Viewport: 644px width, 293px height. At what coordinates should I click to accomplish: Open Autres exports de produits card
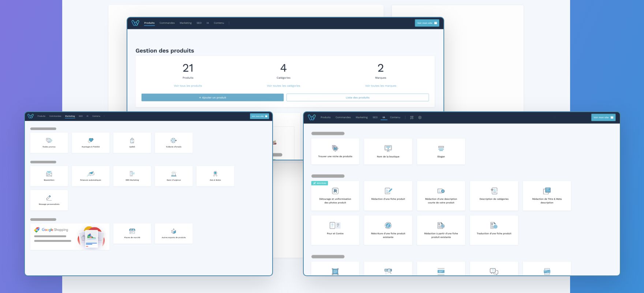click(174, 234)
